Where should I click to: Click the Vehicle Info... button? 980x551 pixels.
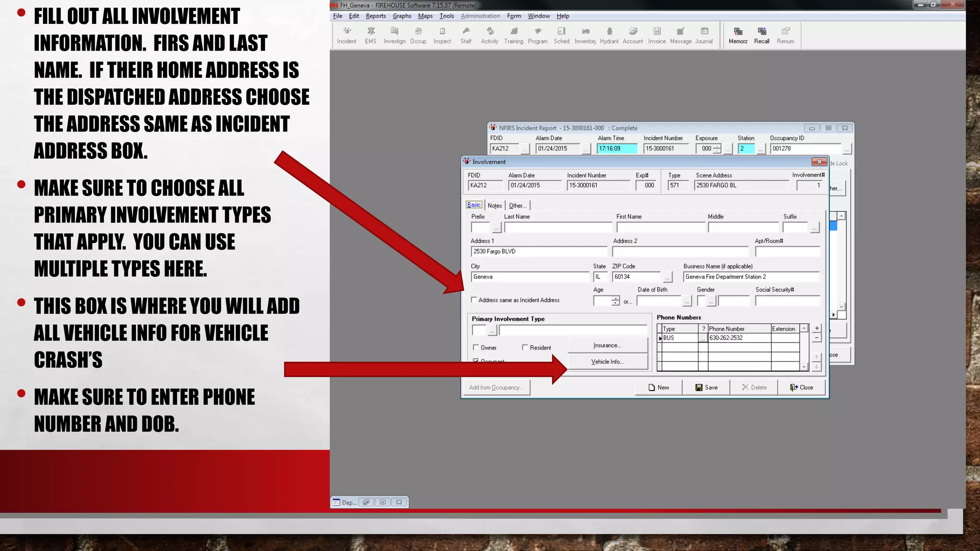coord(607,362)
